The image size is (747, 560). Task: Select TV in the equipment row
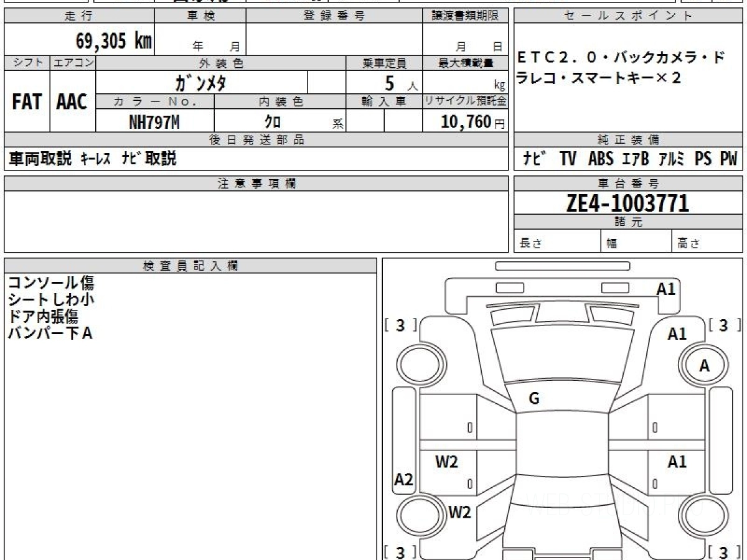click(x=568, y=159)
